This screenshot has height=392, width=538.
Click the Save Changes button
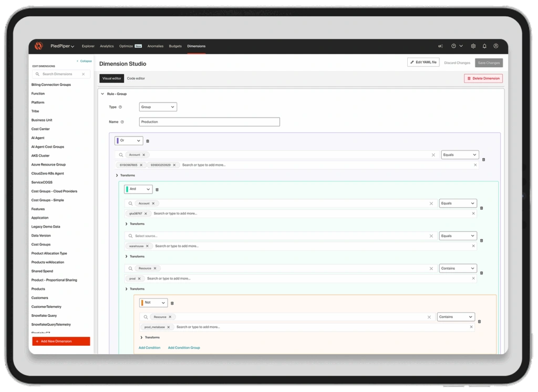(488, 63)
